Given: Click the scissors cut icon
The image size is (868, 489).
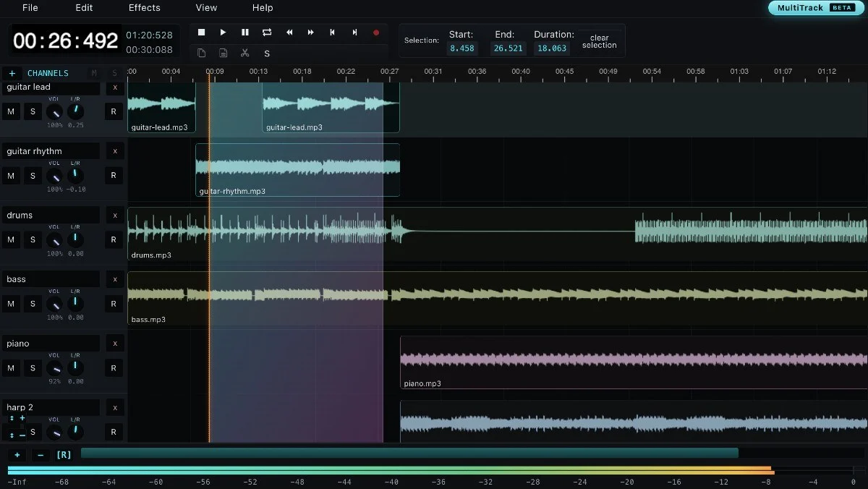Looking at the screenshot, I should tap(245, 53).
